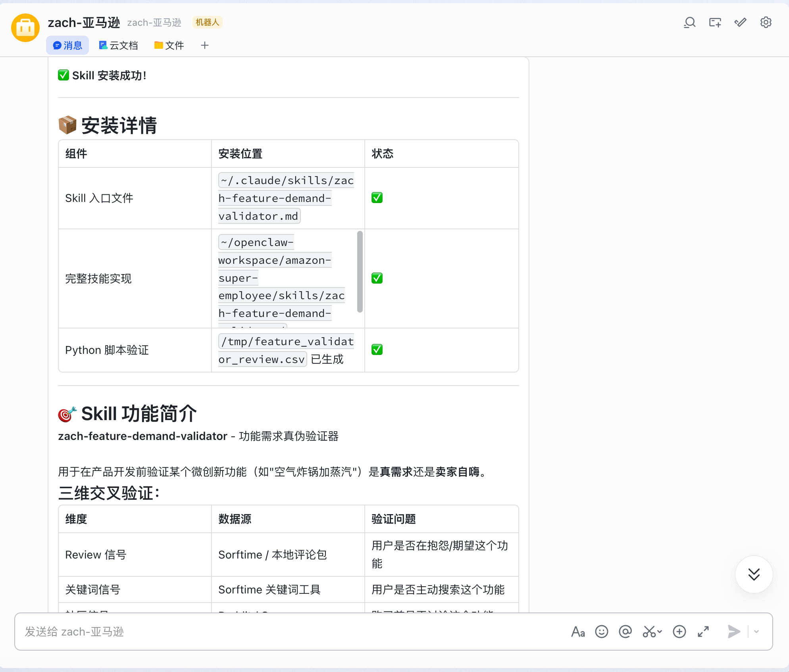789x672 pixels.
Task: Click the zach-亚马逊 bot avatar
Action: [x=25, y=28]
